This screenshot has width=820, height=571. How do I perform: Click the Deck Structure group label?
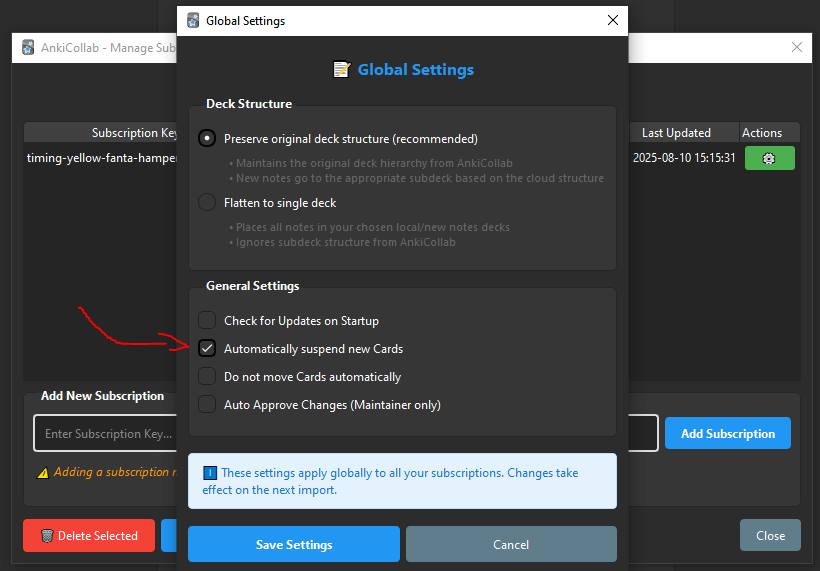[x=249, y=104]
